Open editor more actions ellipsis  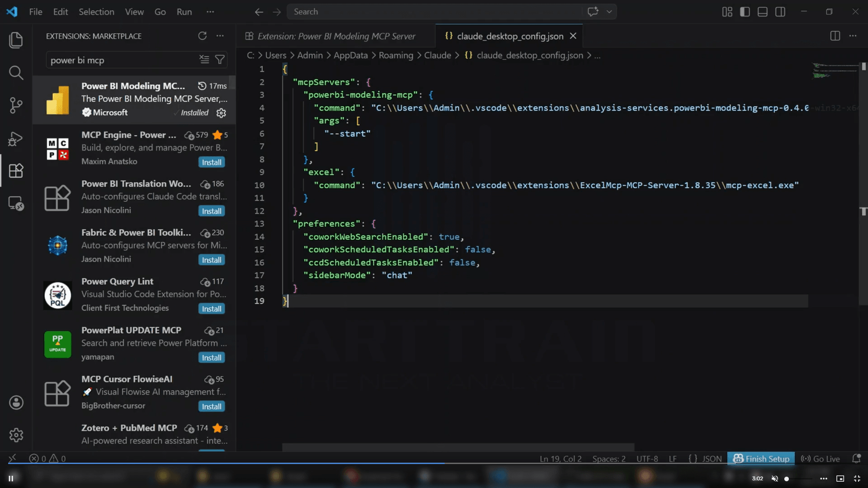click(x=853, y=36)
